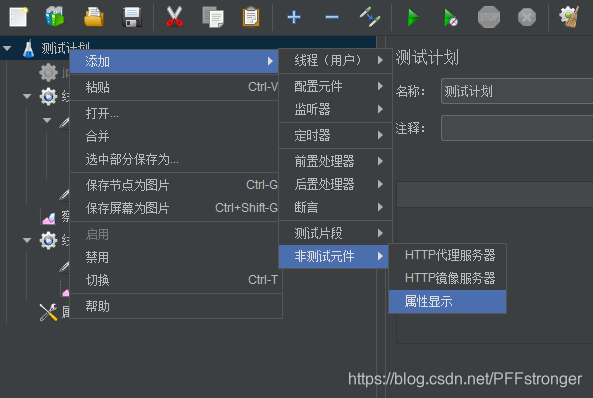Click the grey Shutdown X icon
593x398 pixels.
(527, 17)
